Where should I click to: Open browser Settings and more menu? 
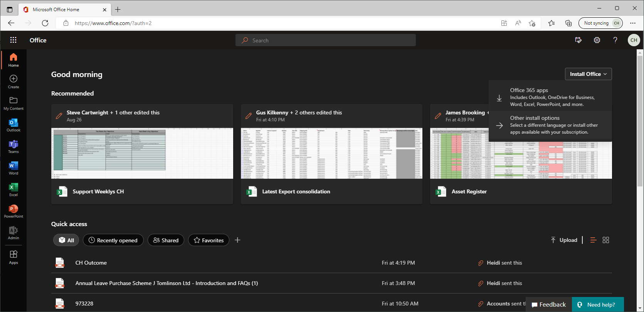coord(633,23)
